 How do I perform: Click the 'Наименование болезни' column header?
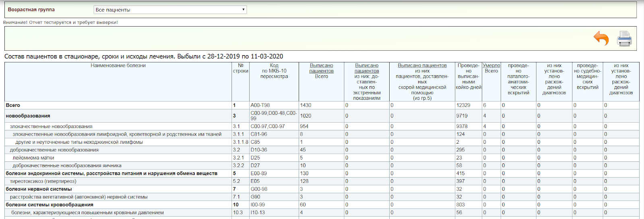[118, 66]
